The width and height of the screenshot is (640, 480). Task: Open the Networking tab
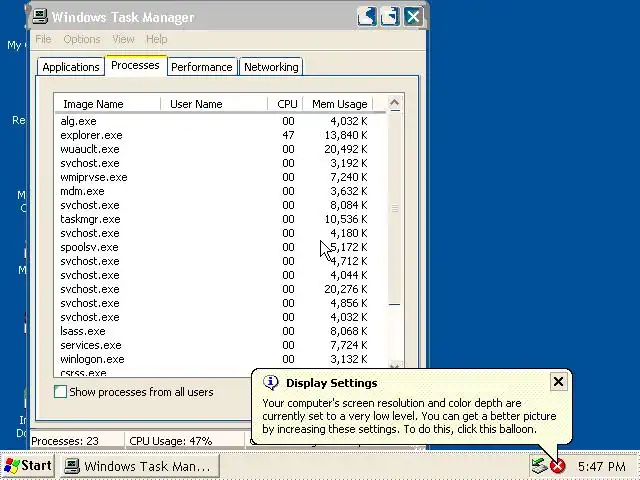click(x=271, y=67)
